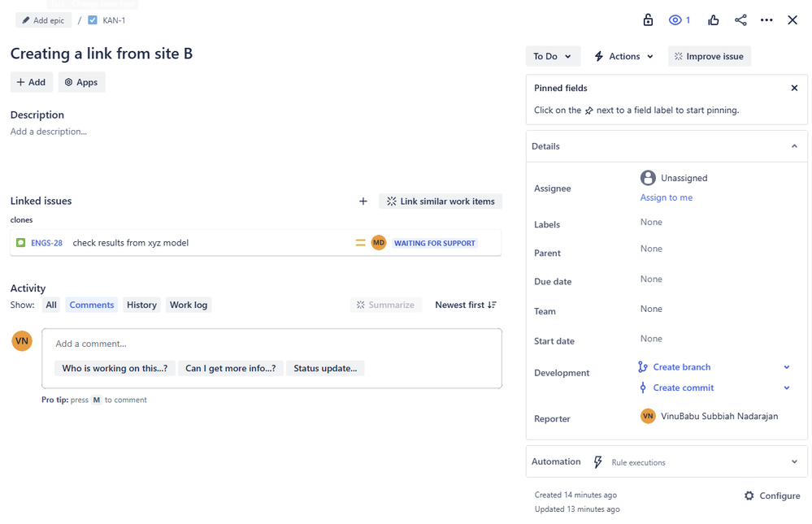Click the VN commenter avatar

(22, 340)
